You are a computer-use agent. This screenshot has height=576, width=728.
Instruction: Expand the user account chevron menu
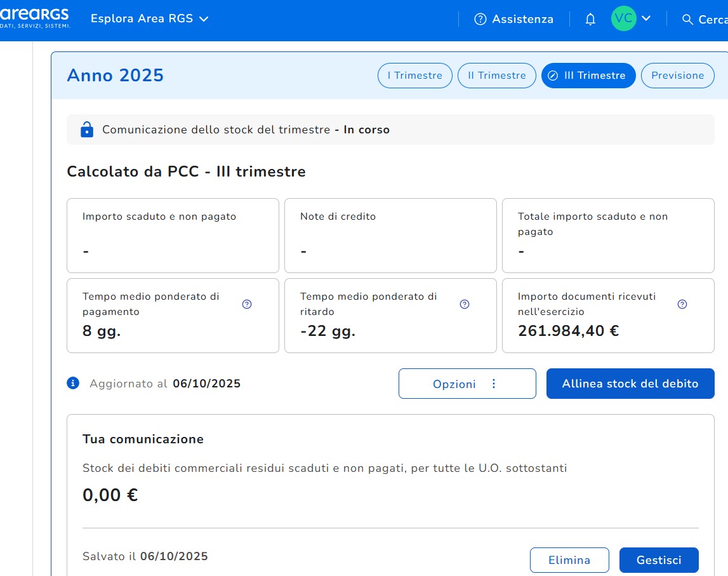click(x=646, y=18)
